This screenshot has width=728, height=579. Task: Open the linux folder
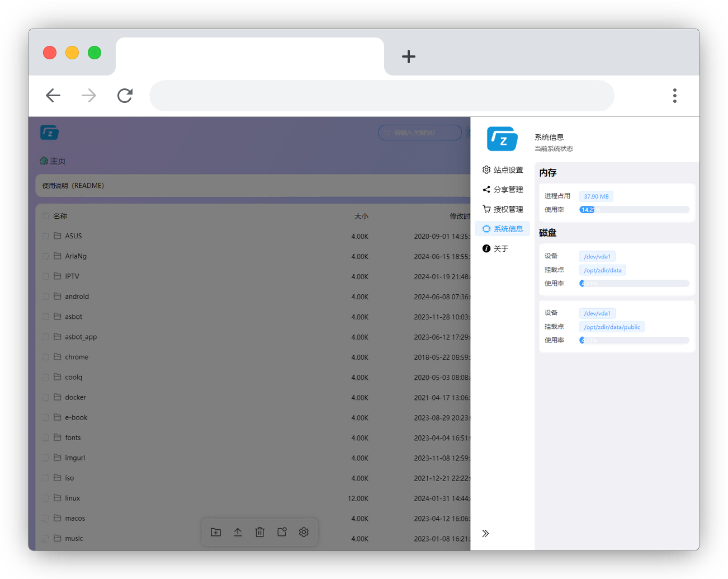click(72, 498)
